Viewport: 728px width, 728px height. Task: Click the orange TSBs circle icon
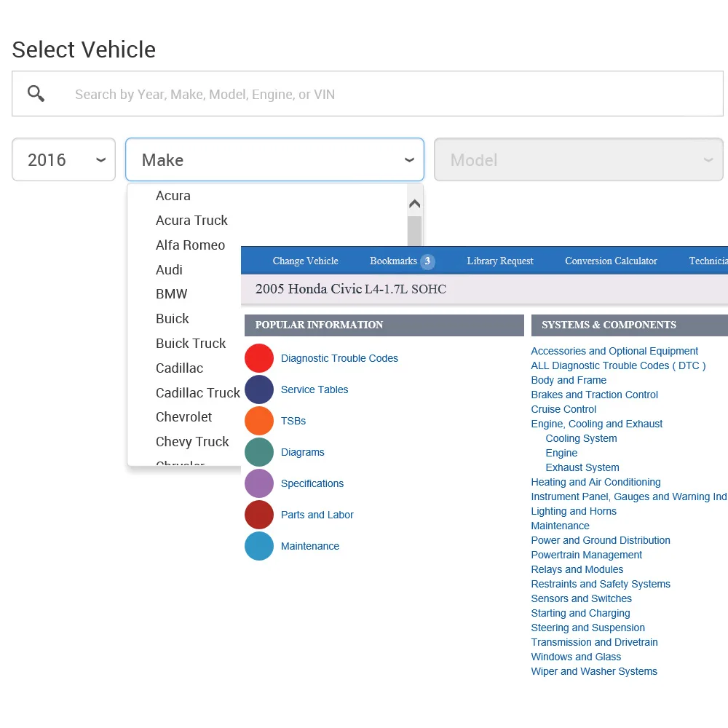[x=259, y=421]
